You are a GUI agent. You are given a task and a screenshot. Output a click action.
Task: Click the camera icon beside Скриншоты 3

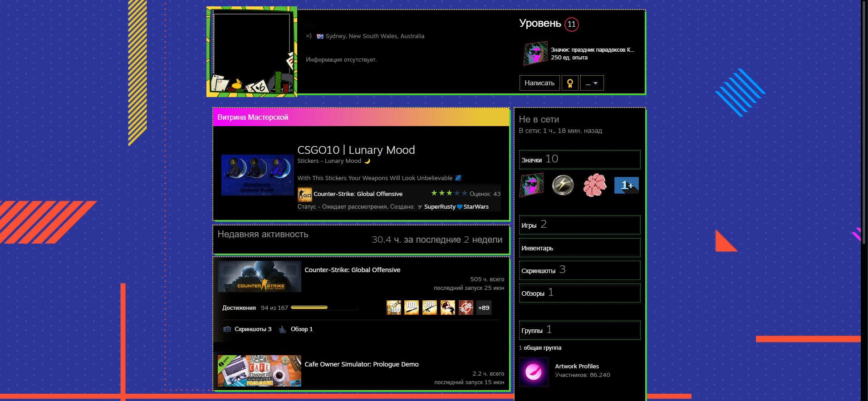click(227, 329)
